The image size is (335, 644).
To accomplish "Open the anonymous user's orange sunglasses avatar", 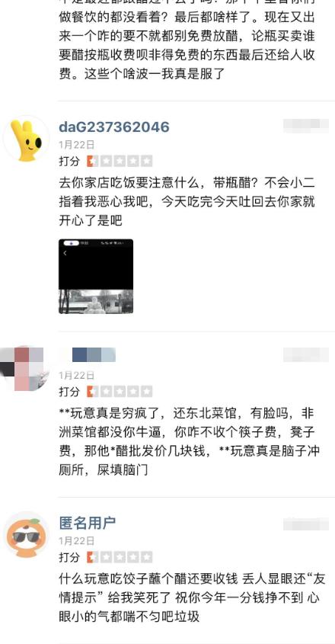I will tap(27, 534).
